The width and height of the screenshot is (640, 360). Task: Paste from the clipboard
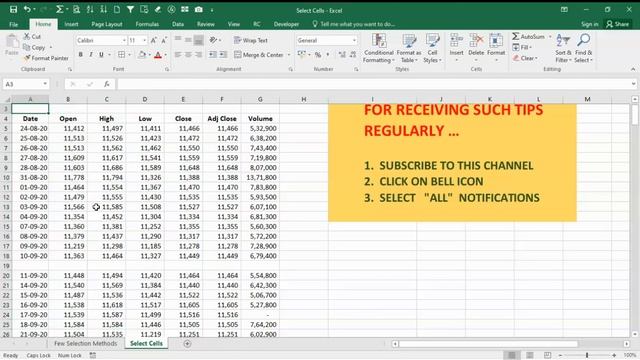(x=11, y=45)
